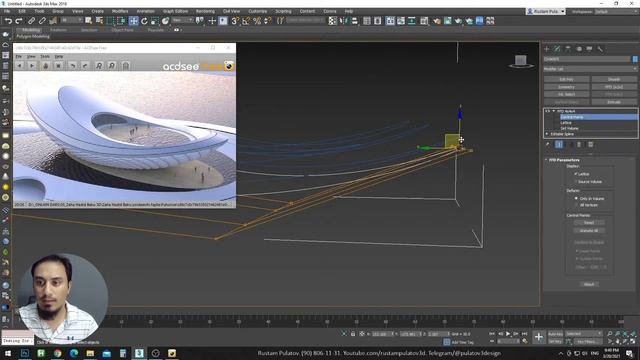This screenshot has width=640, height=360.
Task: Activate the Select and Move tool
Action: pyautogui.click(x=133, y=20)
